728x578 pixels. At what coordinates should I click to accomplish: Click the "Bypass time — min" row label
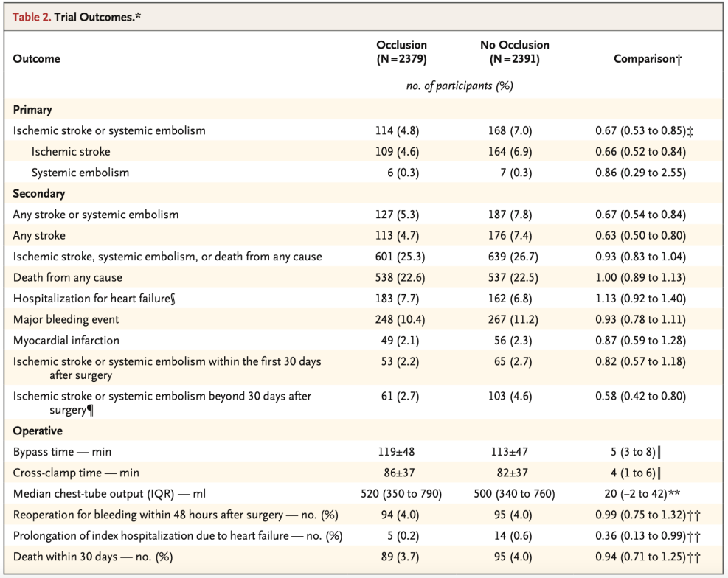(x=62, y=451)
